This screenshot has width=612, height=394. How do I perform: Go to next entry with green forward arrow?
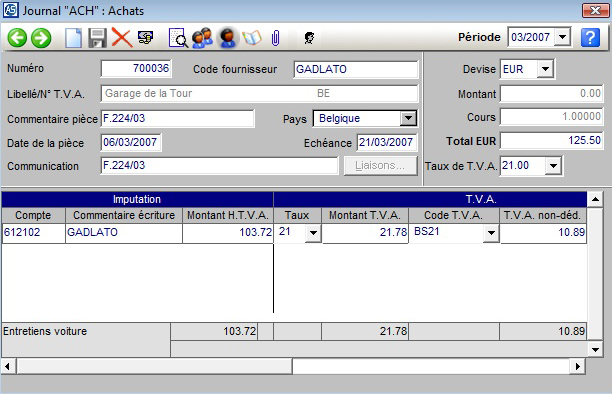coord(41,38)
